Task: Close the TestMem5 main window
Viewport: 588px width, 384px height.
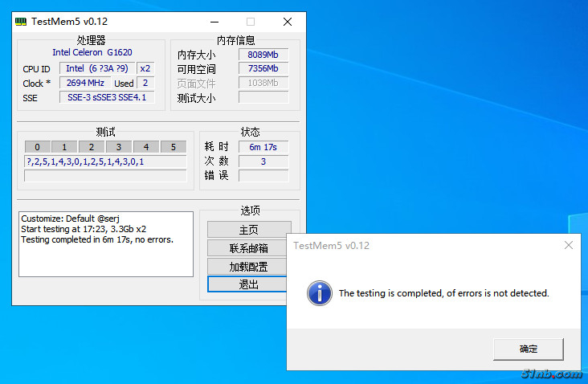Action: click(x=288, y=22)
